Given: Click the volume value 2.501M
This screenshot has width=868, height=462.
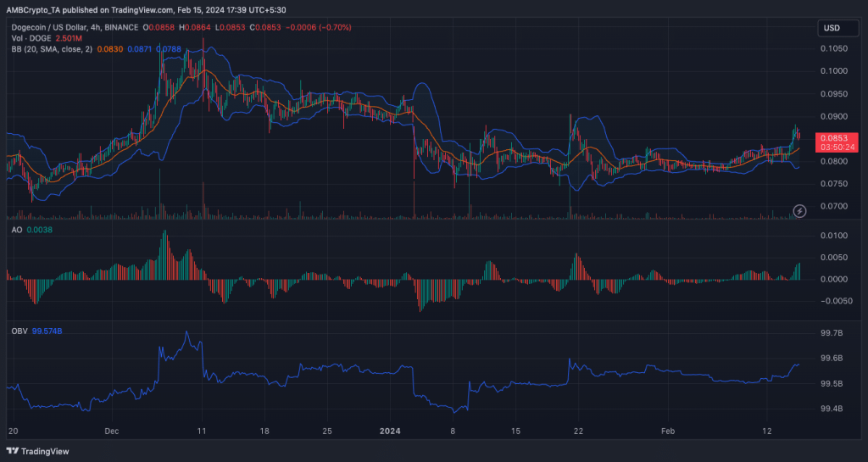Looking at the screenshot, I should pos(69,38).
